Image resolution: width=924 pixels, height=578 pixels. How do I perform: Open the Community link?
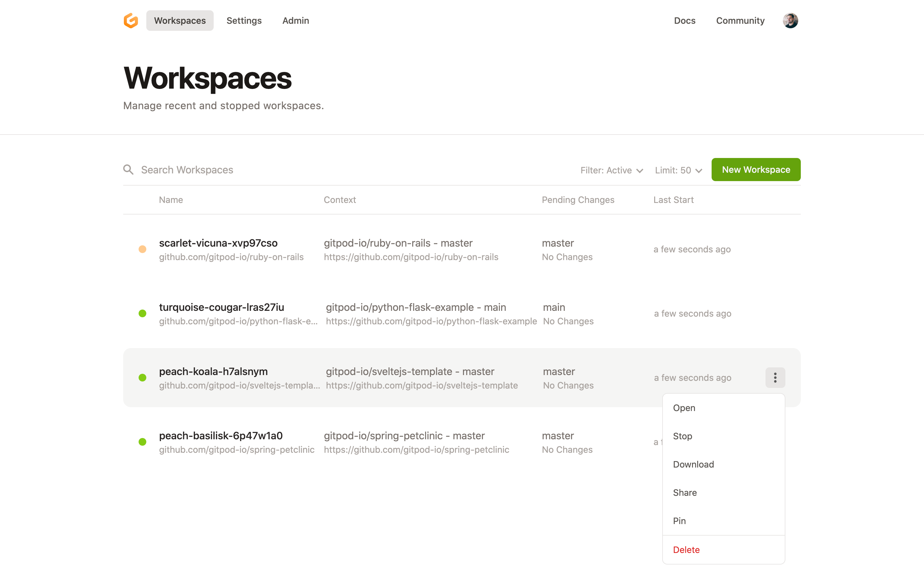[740, 21]
